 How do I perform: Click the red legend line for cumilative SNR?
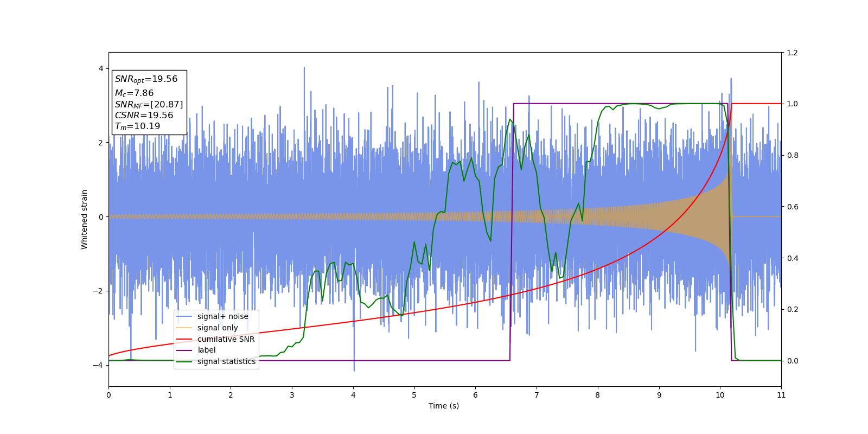tap(184, 339)
